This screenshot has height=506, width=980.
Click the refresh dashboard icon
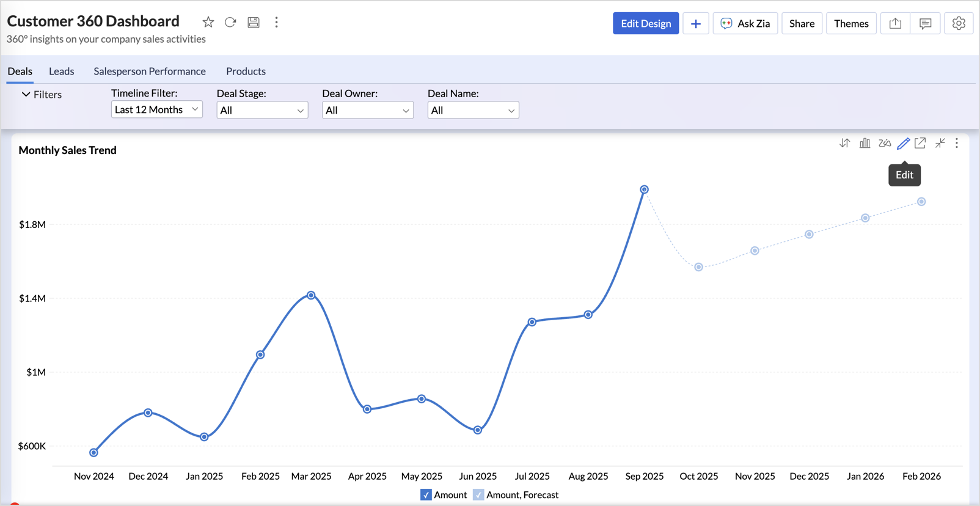point(230,23)
